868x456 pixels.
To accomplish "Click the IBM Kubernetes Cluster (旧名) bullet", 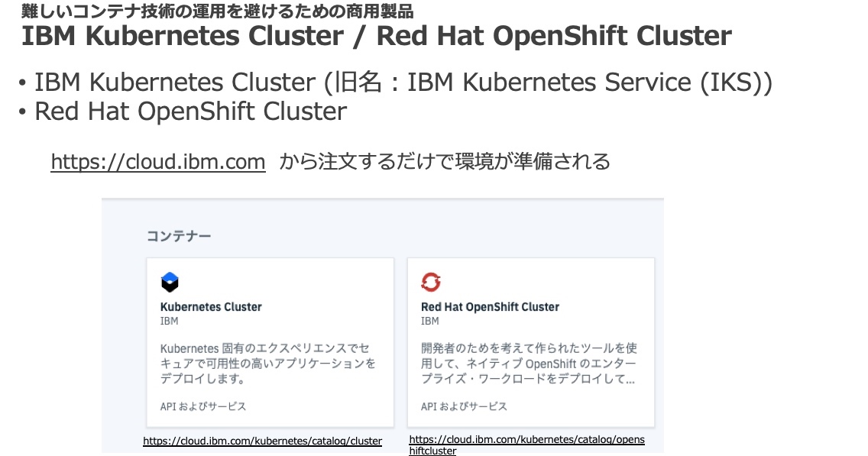I will [403, 82].
